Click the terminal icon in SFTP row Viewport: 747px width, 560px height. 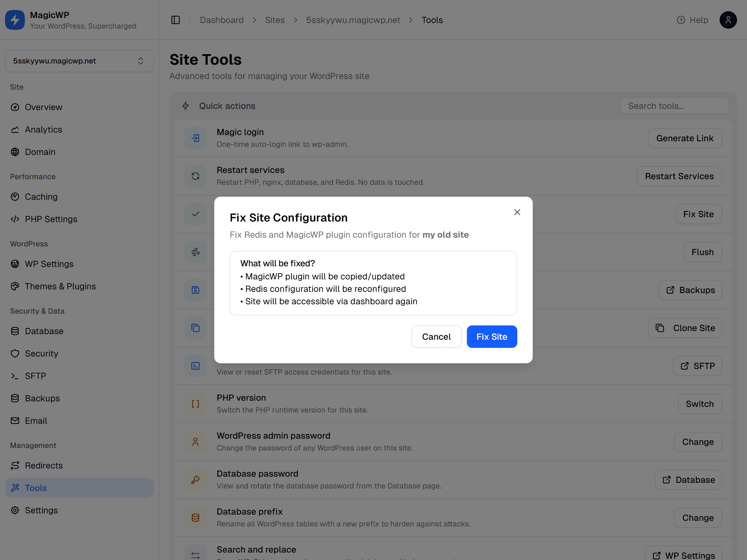click(195, 366)
